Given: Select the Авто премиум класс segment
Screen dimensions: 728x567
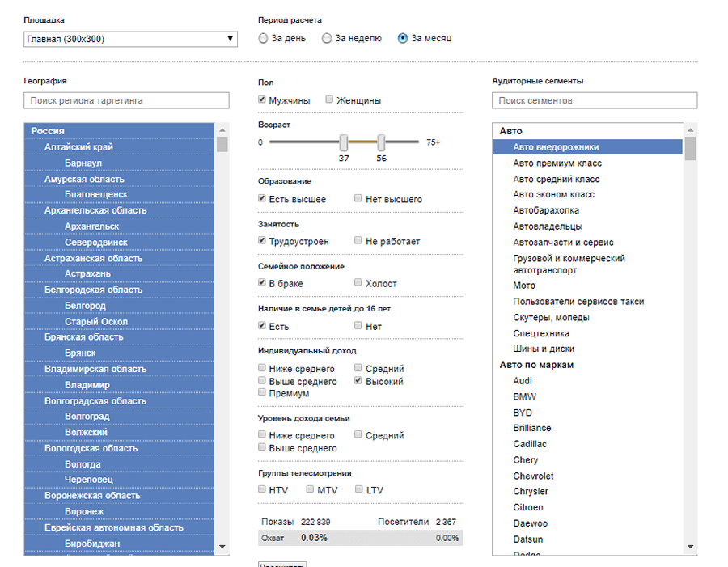Looking at the screenshot, I should click(557, 163).
